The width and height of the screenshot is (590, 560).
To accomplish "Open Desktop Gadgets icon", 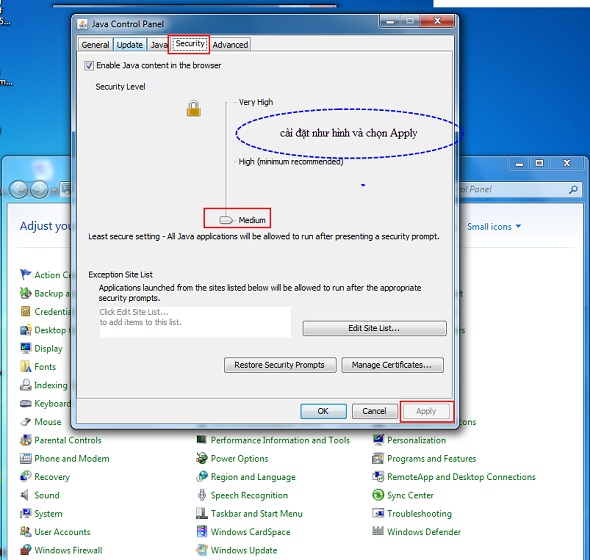I will coord(25,330).
